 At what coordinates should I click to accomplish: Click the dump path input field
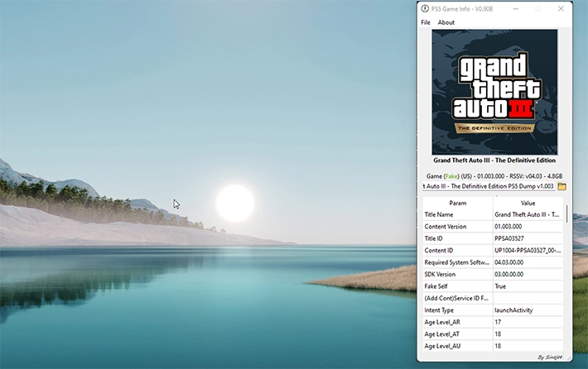tap(489, 186)
